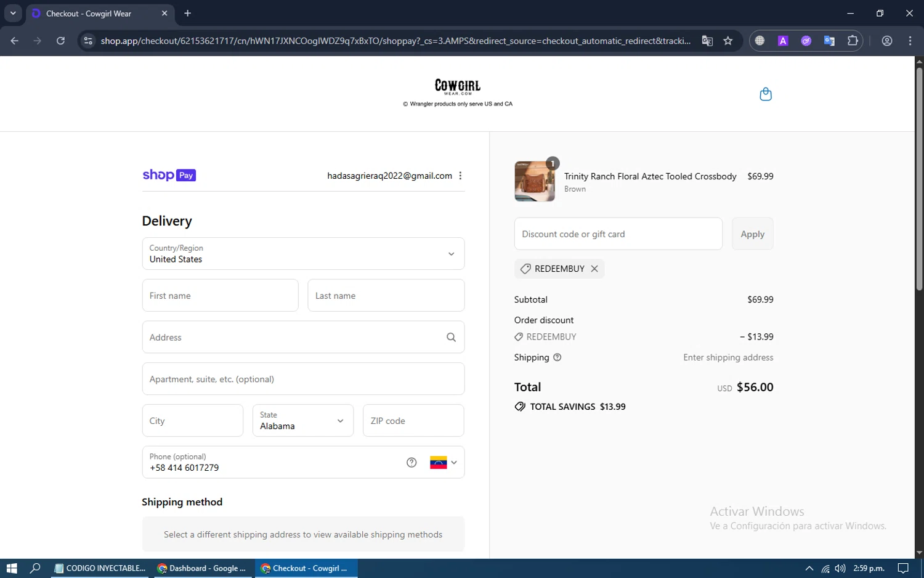Image resolution: width=924 pixels, height=578 pixels.
Task: Click the address search magnifier icon
Action: click(x=451, y=337)
